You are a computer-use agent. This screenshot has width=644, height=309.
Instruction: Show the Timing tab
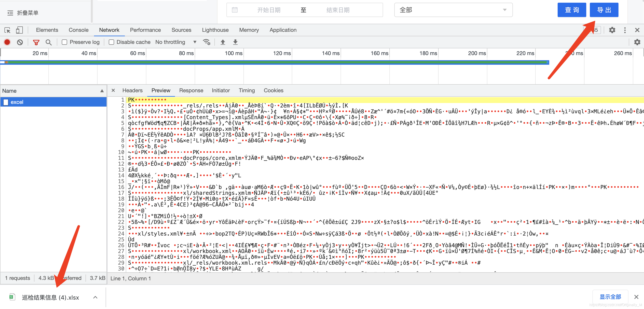247,90
